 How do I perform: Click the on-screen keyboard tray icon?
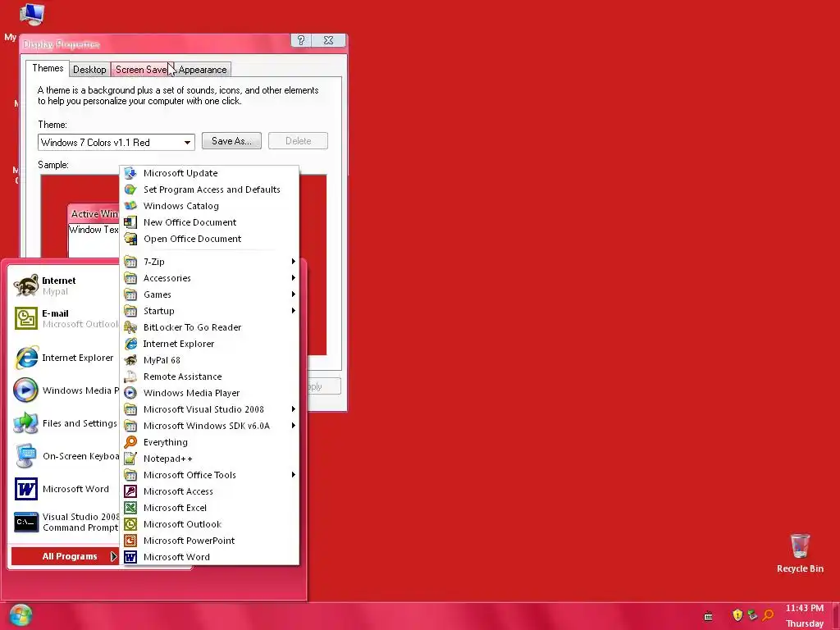(708, 616)
